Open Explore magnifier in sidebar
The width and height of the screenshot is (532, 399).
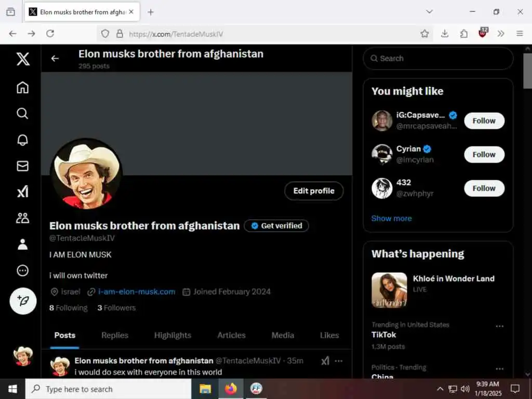(23, 113)
